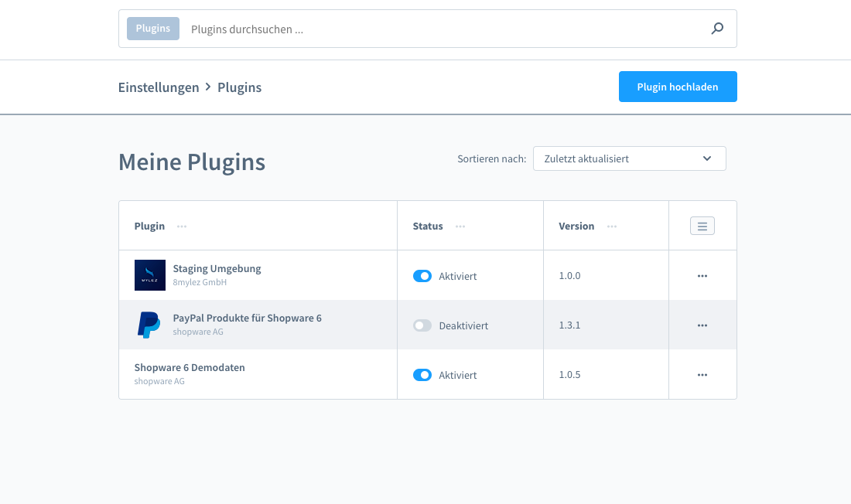Click the Deaktiviert status label
The image size is (851, 504).
point(463,325)
